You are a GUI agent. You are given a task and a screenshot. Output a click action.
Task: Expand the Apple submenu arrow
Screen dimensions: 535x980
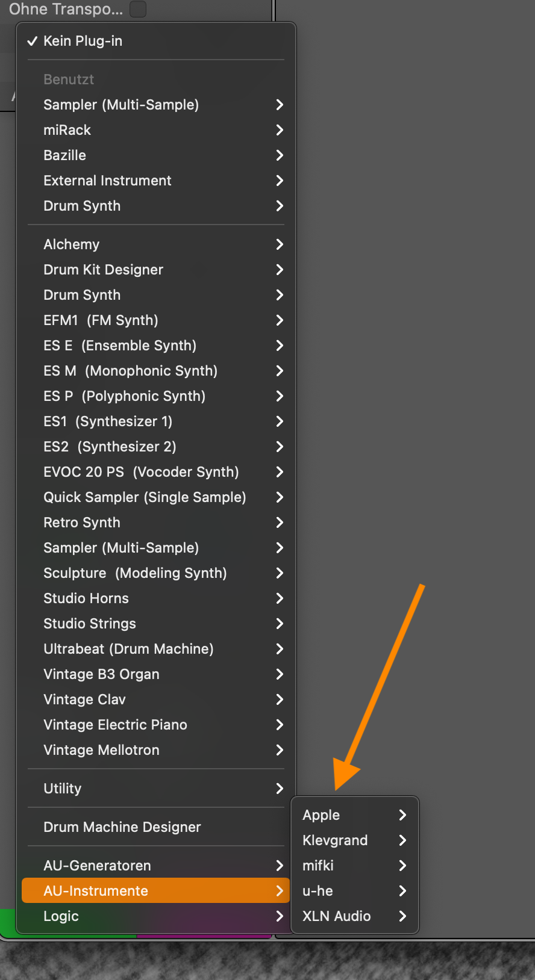[402, 815]
